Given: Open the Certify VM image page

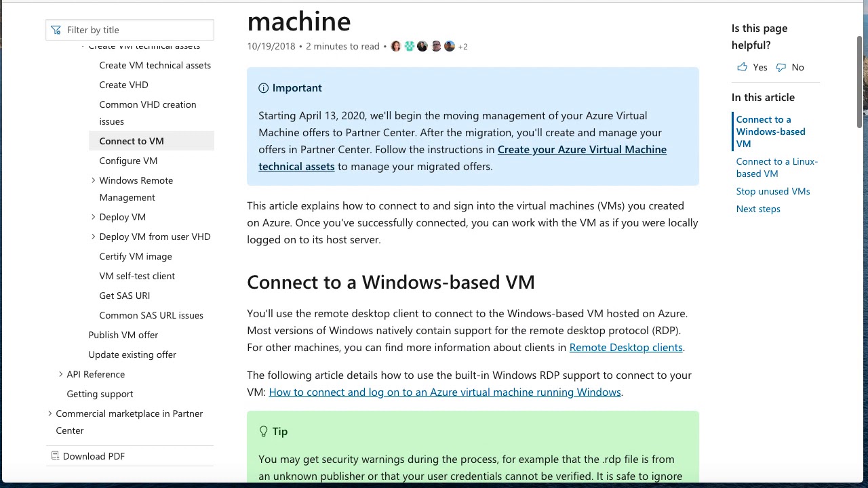Looking at the screenshot, I should (x=136, y=256).
